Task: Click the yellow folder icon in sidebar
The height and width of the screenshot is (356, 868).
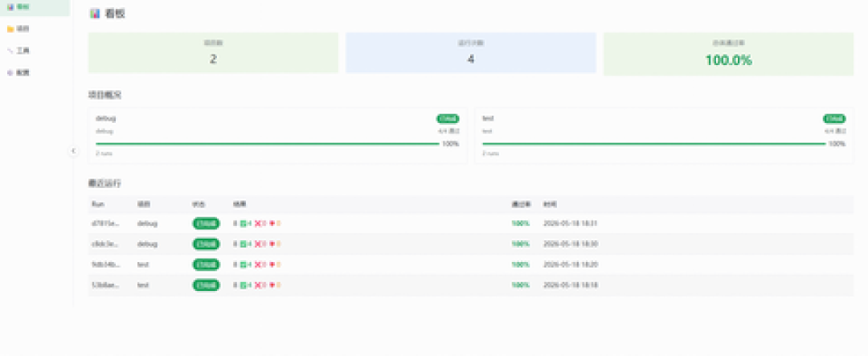Action: (10, 29)
